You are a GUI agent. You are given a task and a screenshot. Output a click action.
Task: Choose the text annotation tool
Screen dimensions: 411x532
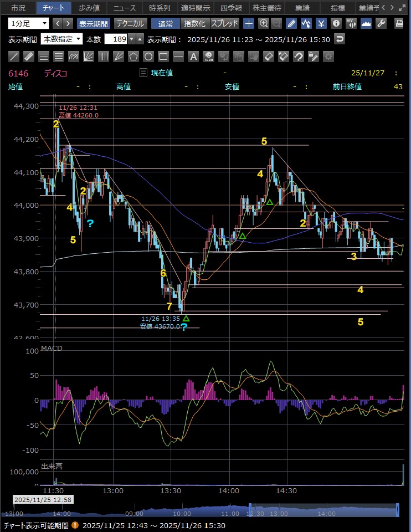193,56
